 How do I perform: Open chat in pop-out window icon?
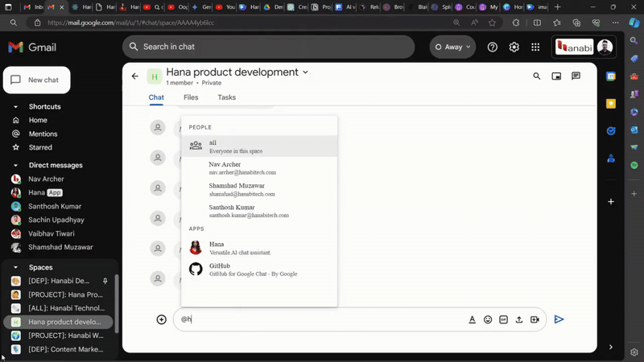click(556, 76)
